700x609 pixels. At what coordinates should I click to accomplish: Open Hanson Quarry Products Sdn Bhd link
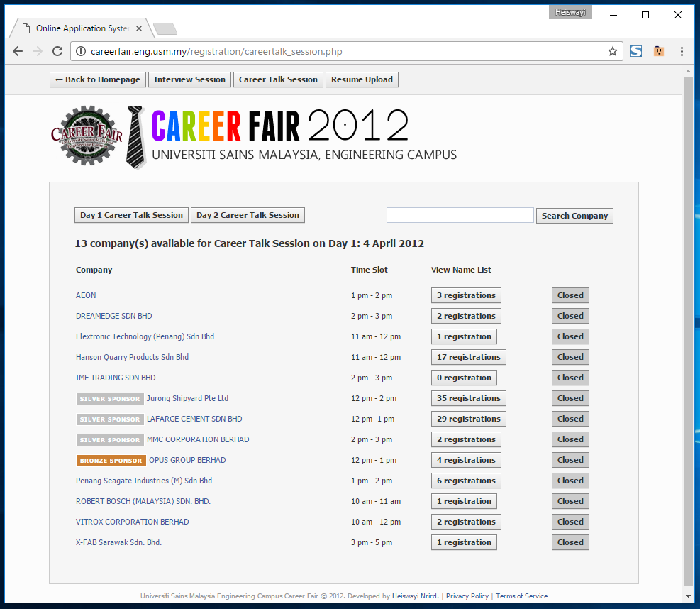tap(132, 357)
